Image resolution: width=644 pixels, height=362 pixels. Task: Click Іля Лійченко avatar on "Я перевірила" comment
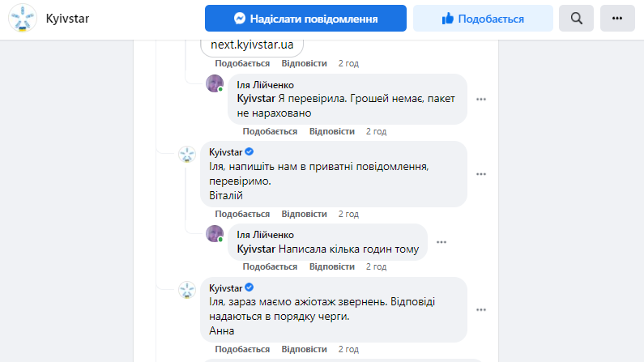215,83
